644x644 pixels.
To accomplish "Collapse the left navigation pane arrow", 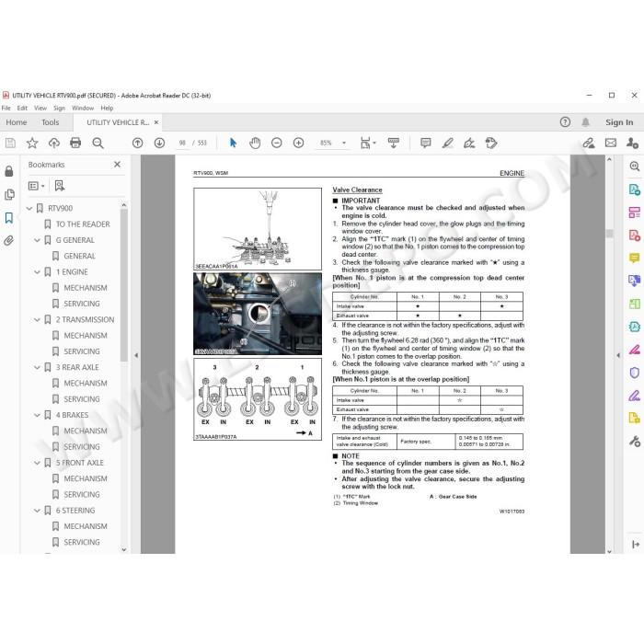I will tap(136, 355).
